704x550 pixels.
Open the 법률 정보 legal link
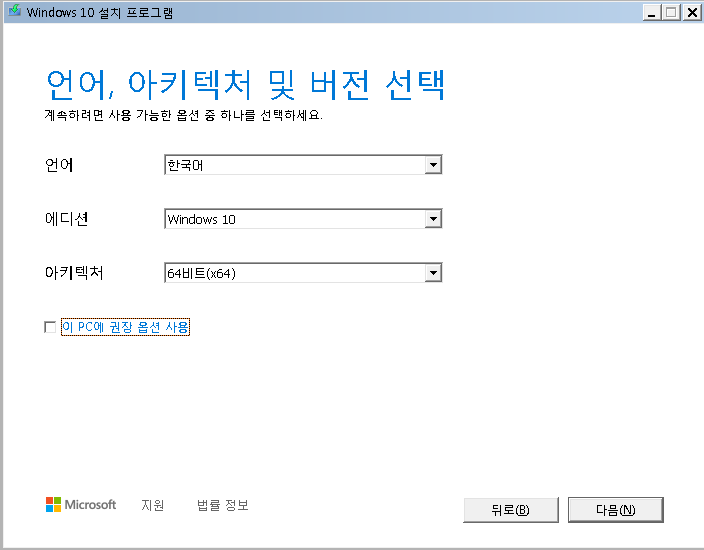[x=223, y=506]
